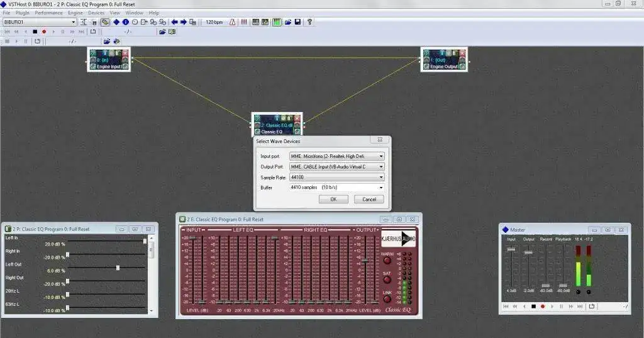Click the question mark help icon

coord(309,22)
